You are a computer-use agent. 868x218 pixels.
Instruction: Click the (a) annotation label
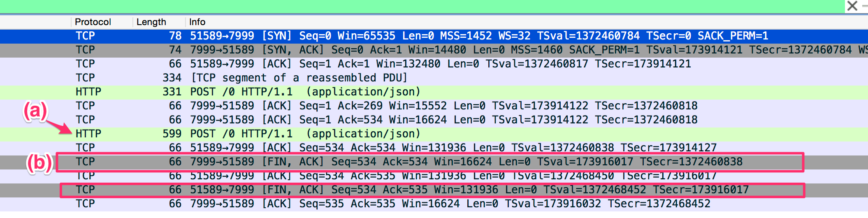pos(35,111)
